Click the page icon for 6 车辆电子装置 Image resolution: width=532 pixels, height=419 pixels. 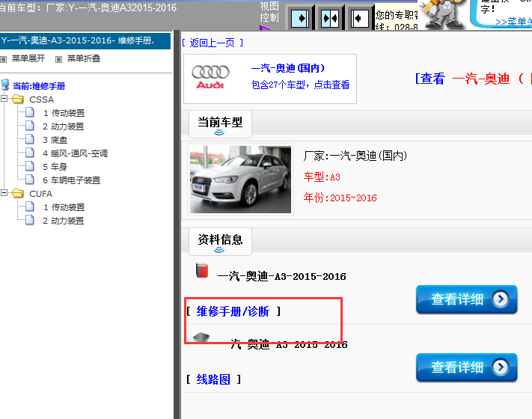[29, 179]
